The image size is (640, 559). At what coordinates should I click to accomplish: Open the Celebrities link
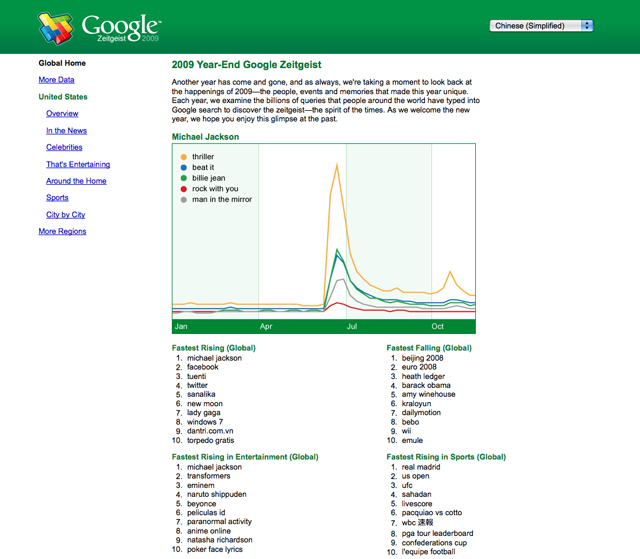click(x=64, y=147)
